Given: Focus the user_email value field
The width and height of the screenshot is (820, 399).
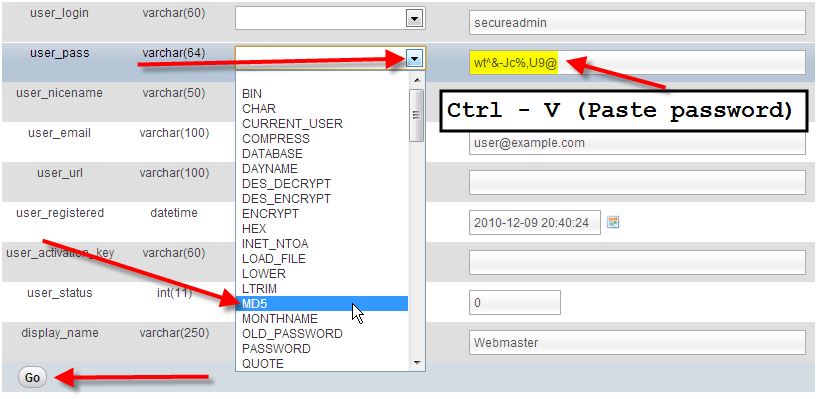Looking at the screenshot, I should [637, 143].
